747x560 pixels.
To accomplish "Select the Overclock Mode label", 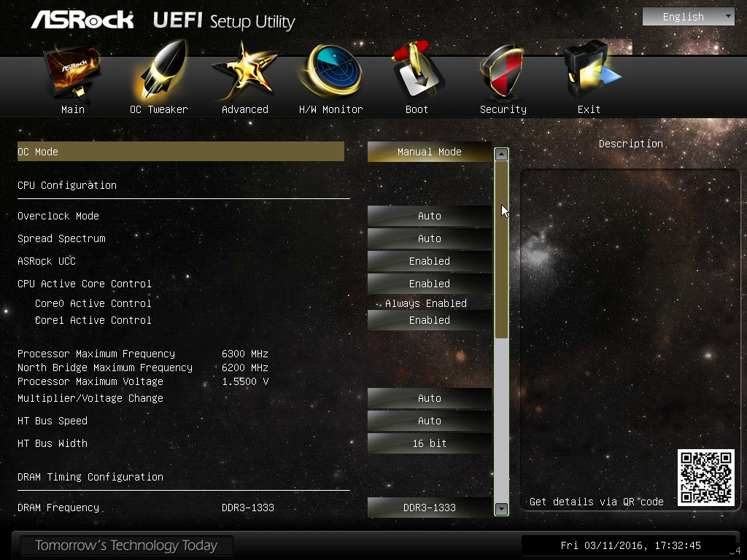I will click(58, 216).
